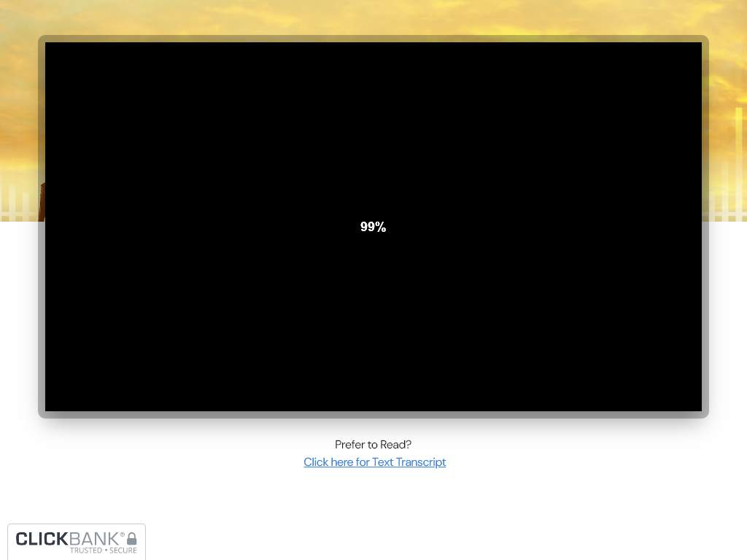Open the Text Transcript link
This screenshot has height=560, width=747.
[374, 462]
